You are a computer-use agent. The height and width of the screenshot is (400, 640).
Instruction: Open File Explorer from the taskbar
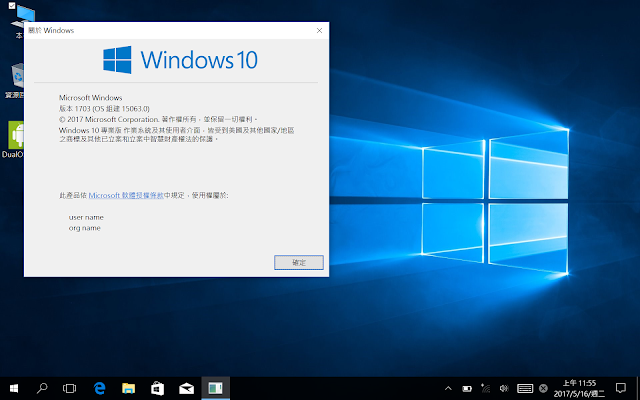coord(128,388)
